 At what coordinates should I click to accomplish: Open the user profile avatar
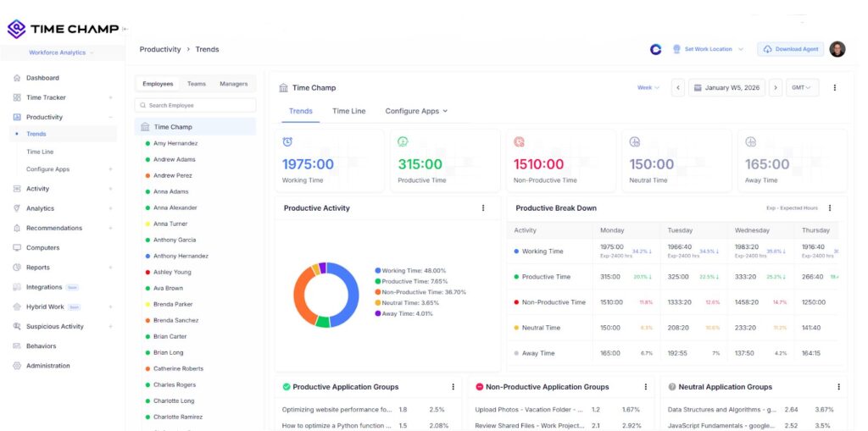coord(837,49)
